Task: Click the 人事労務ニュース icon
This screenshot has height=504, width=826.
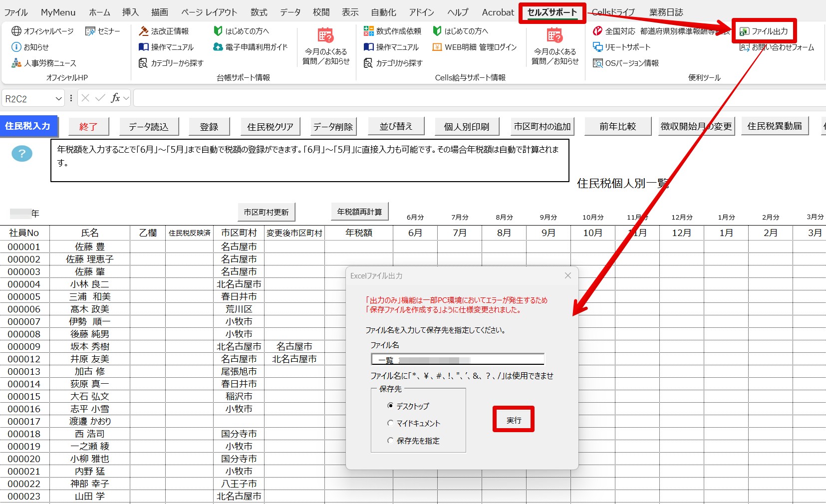Action: [x=16, y=63]
